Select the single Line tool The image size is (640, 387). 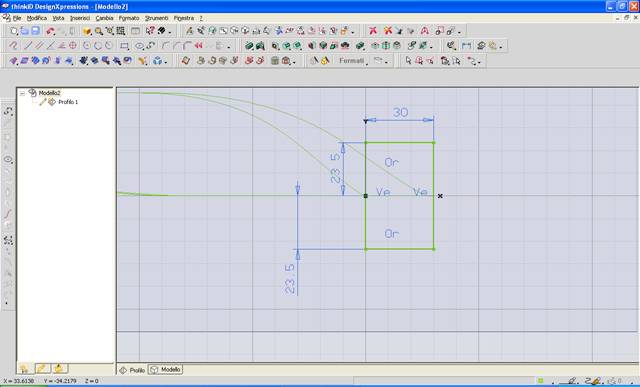point(28,46)
